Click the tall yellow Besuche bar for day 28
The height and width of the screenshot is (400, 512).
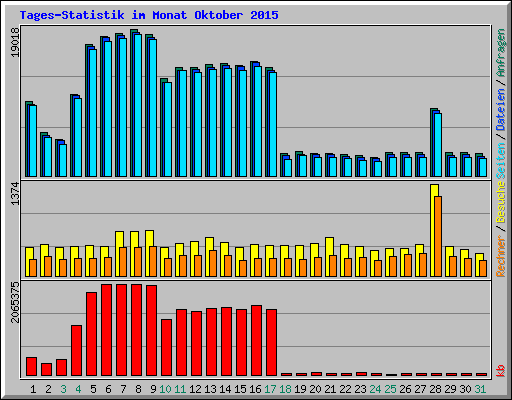[x=433, y=230]
